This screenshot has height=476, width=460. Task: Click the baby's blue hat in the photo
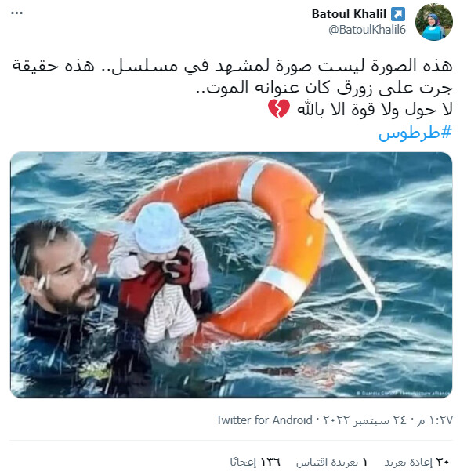pos(158,228)
